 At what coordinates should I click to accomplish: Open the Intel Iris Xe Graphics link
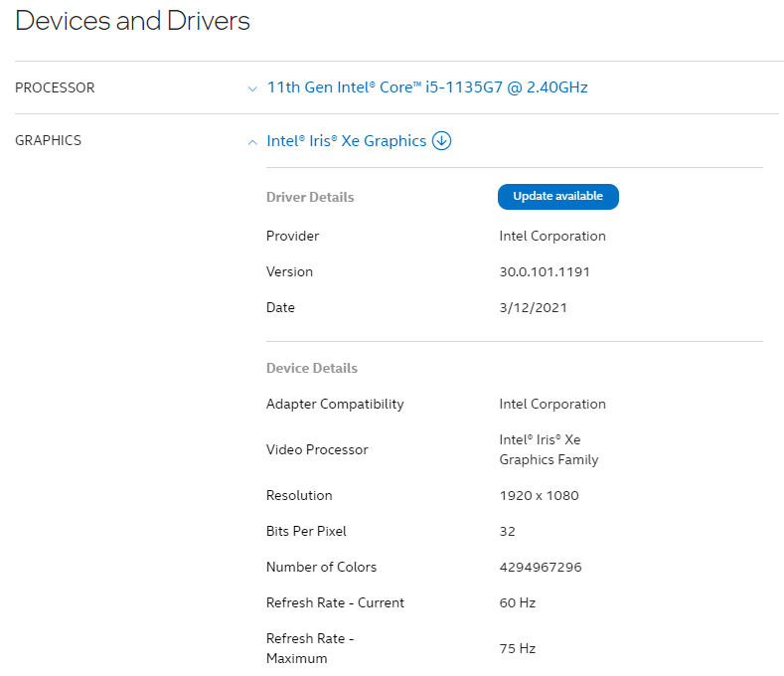[347, 141]
